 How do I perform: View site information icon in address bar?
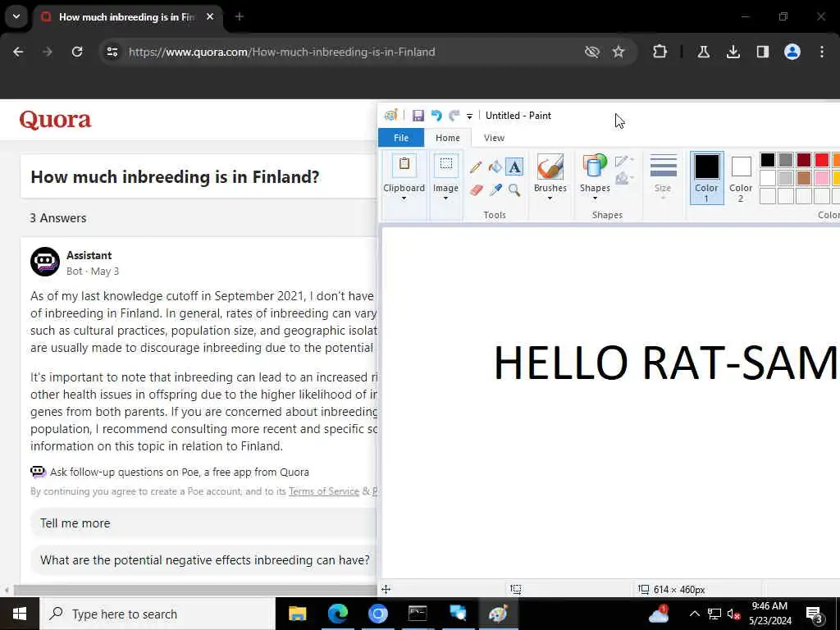tap(112, 52)
